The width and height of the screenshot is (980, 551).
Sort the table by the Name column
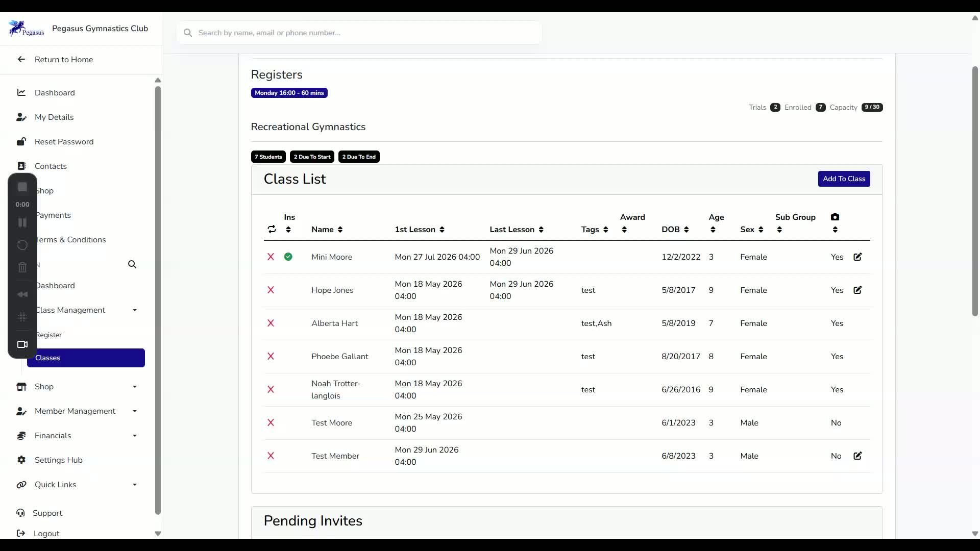pos(327,229)
